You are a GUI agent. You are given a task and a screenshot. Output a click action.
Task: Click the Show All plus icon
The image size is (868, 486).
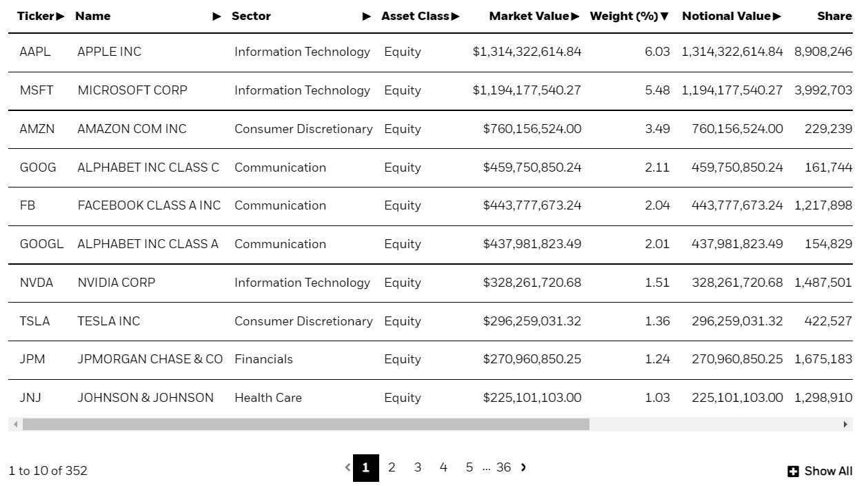point(794,472)
